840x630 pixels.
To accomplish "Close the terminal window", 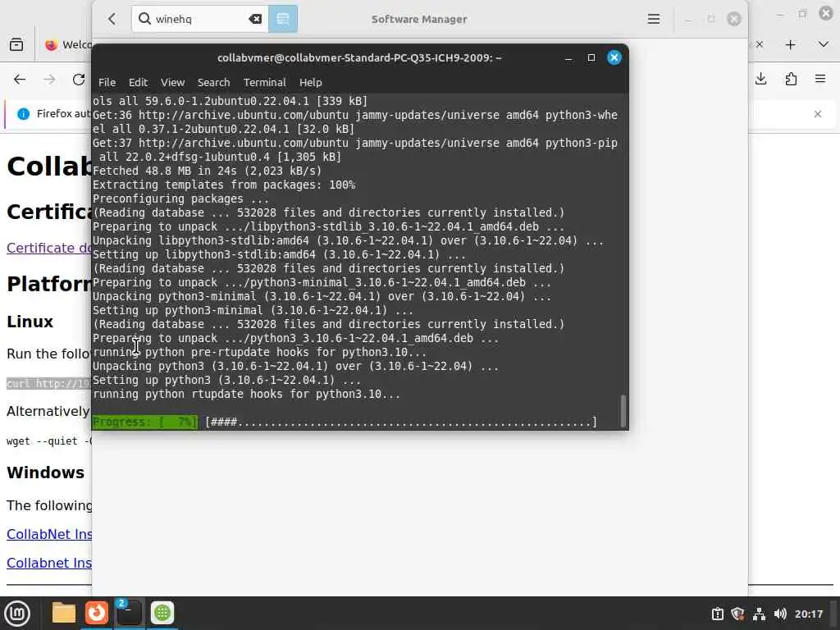I will pyautogui.click(x=614, y=58).
